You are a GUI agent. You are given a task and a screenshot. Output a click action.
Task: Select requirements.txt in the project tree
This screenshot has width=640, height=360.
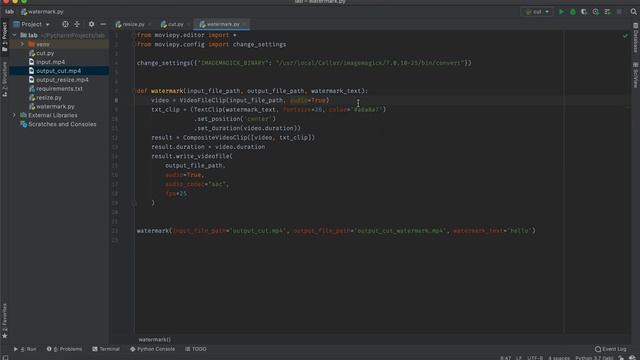click(x=59, y=89)
